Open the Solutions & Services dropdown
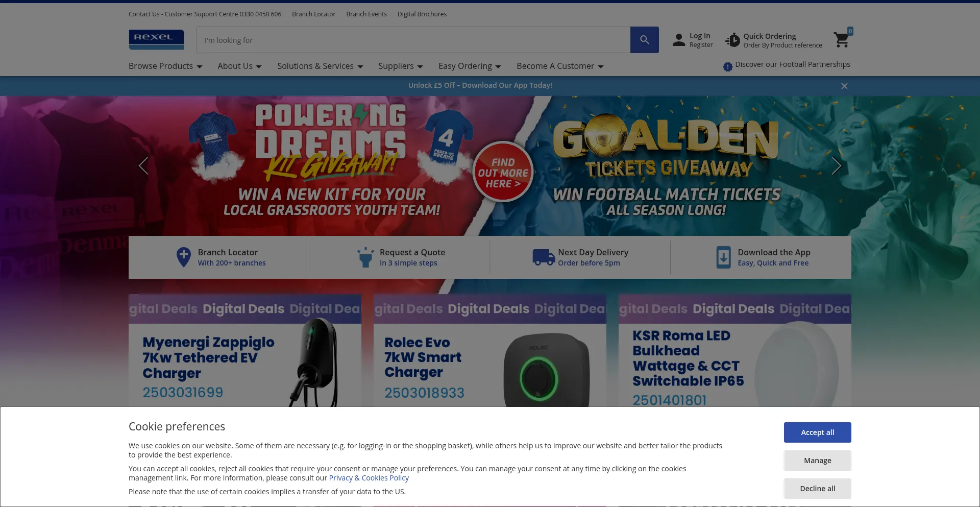Image resolution: width=980 pixels, height=507 pixels. pyautogui.click(x=320, y=66)
